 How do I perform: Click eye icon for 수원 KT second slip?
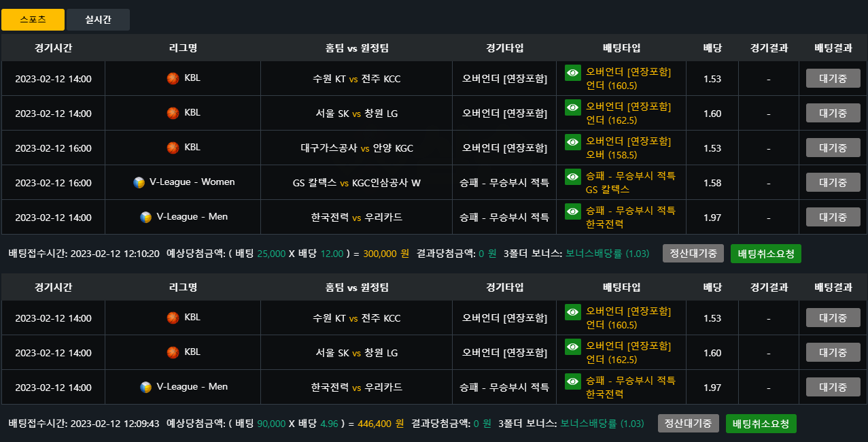coord(573,311)
